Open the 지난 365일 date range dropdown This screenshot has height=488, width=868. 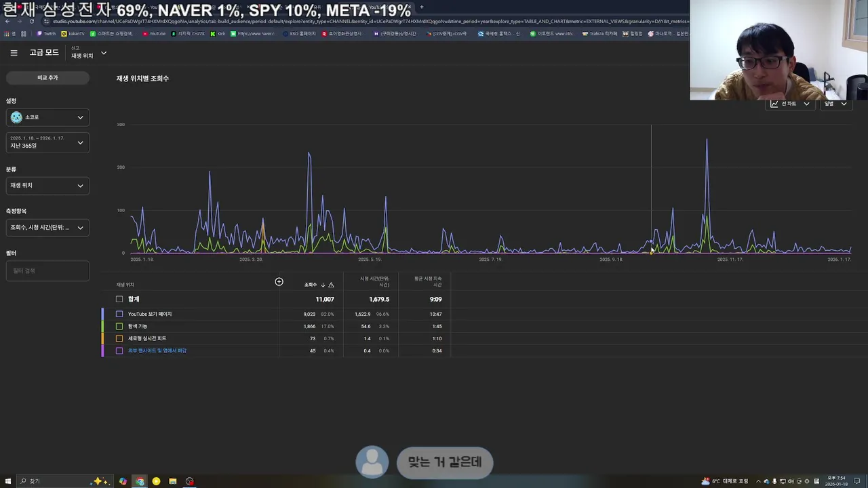(47, 142)
